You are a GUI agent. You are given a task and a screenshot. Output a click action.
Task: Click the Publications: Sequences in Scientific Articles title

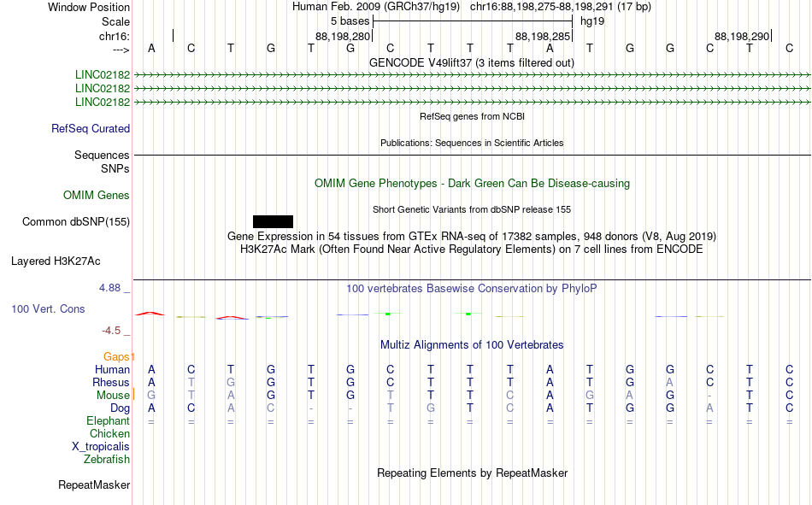click(472, 143)
